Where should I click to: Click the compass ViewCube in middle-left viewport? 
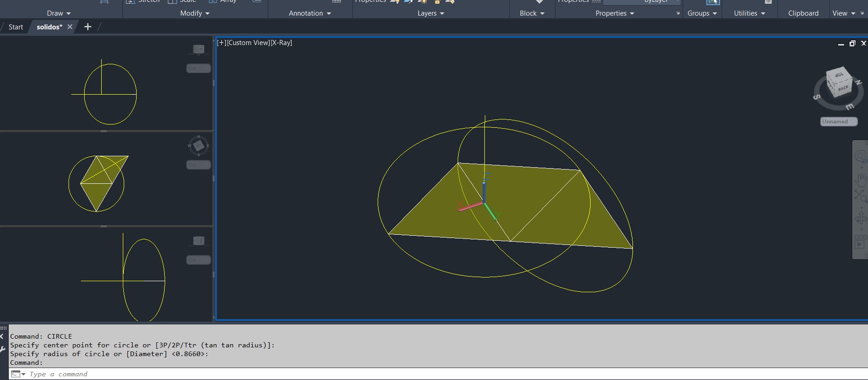pyautogui.click(x=198, y=146)
